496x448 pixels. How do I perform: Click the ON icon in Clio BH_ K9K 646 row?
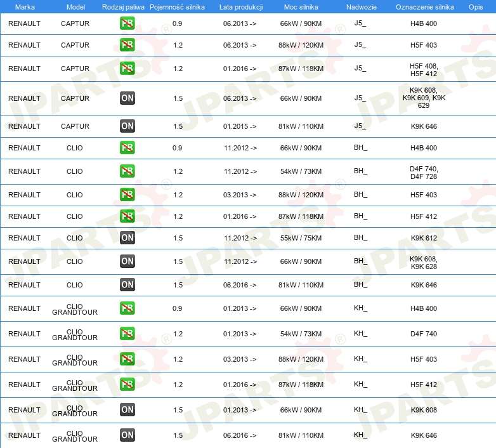[127, 285]
